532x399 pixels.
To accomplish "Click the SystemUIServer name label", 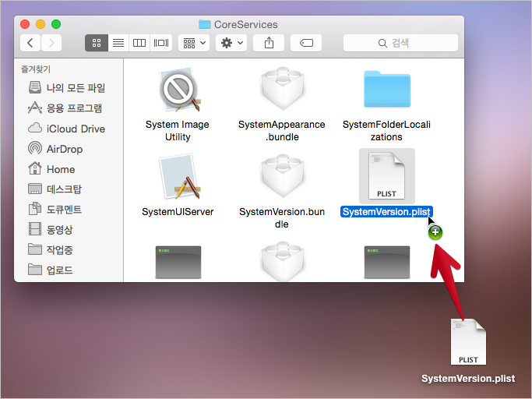I will [x=178, y=211].
